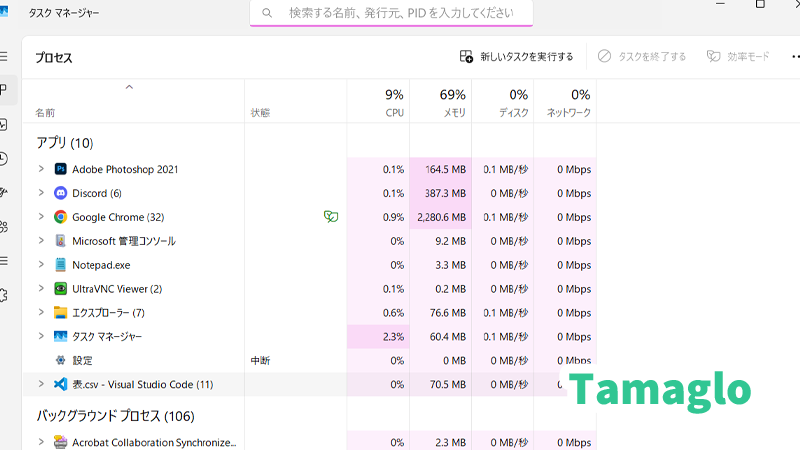Open the three-dot more options menu
This screenshot has width=800, height=450.
click(794, 57)
